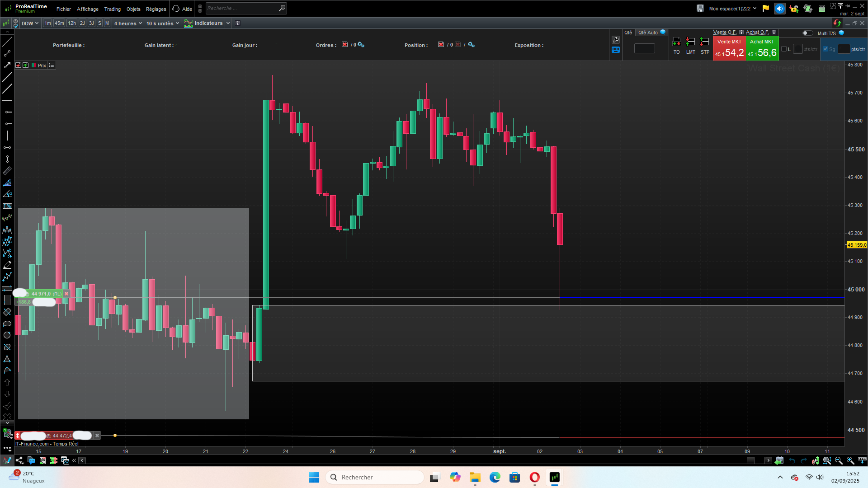The width and height of the screenshot is (868, 488).
Task: Open the wrench trading settings icon
Action: 615,40
